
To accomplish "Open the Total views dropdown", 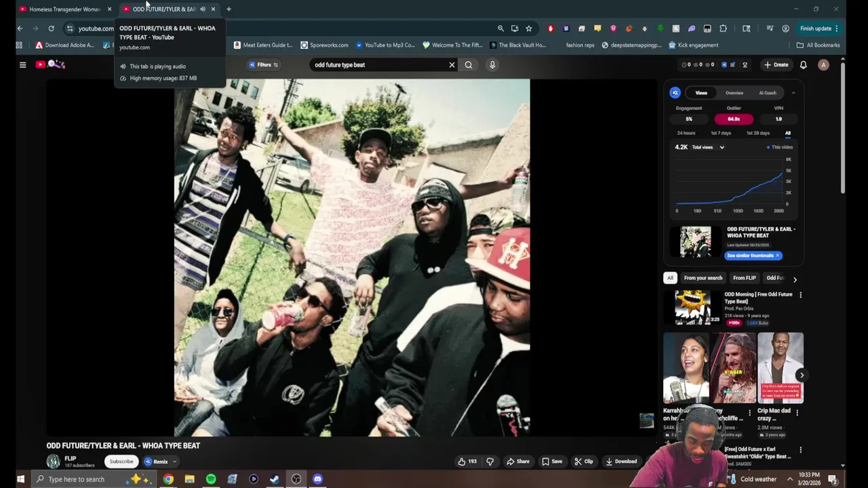I will (x=707, y=147).
